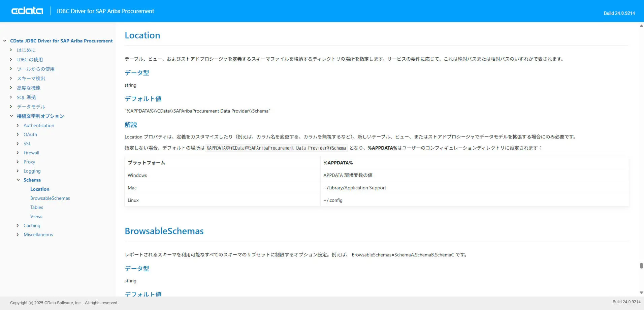644x310 pixels.
Task: Expand the Miscellaneous chevron
Action: pos(18,235)
